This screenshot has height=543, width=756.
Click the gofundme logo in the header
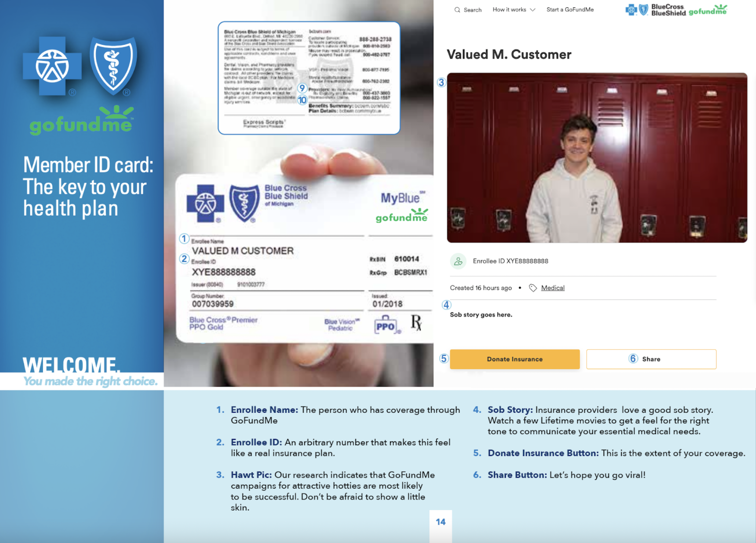708,10
